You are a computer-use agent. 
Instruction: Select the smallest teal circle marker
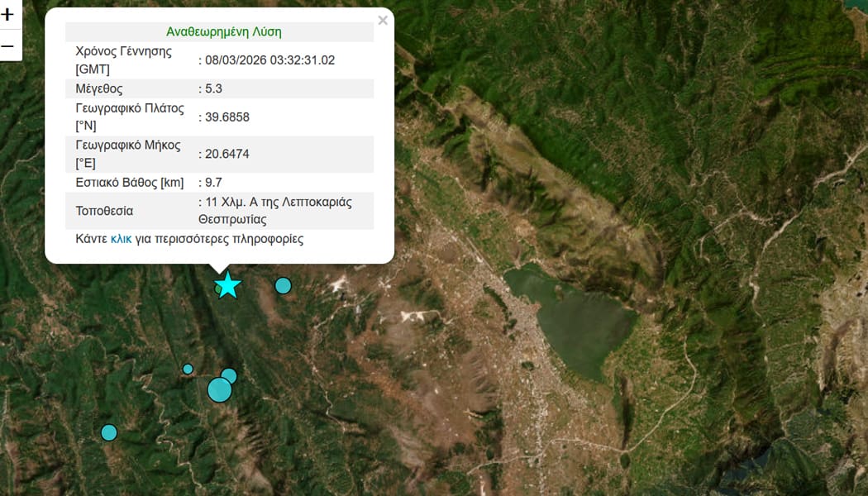click(188, 370)
